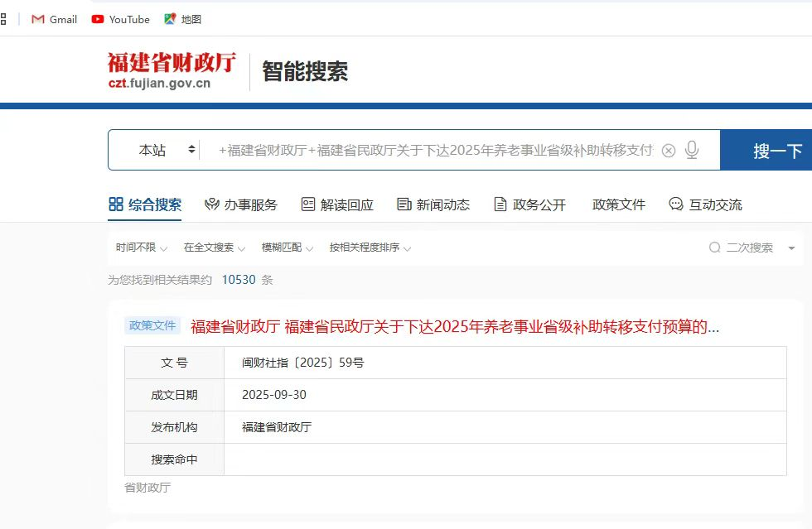Expand the 时间不限 time filter

142,248
